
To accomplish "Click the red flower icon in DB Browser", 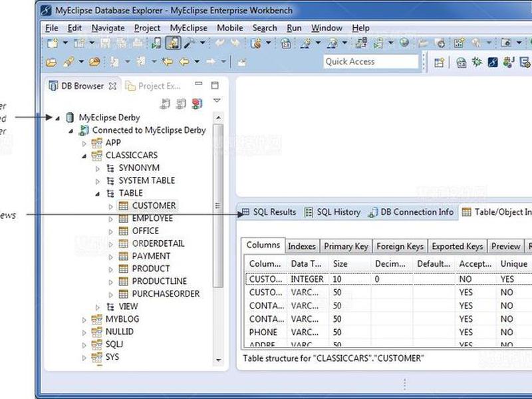I will pyautogui.click(x=197, y=104).
